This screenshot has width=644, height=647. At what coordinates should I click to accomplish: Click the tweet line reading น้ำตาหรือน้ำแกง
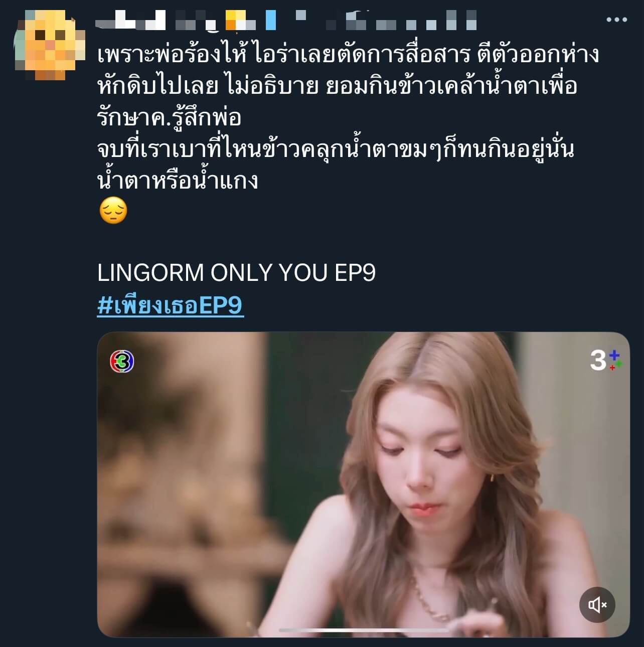[x=178, y=180]
